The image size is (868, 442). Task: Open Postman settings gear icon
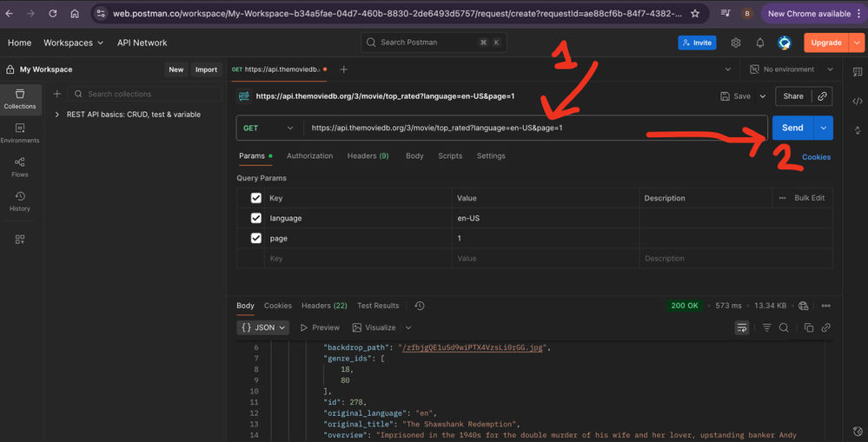736,43
